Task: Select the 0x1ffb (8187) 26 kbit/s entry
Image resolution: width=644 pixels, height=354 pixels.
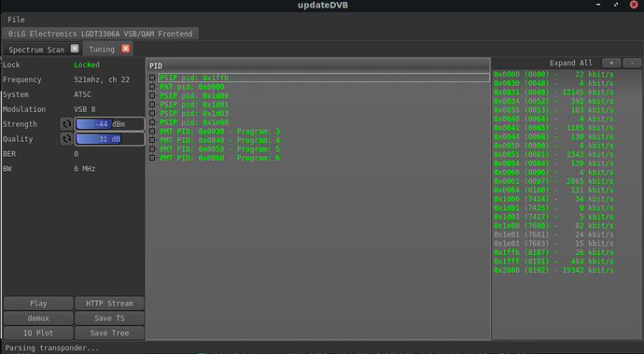Action: [553, 252]
